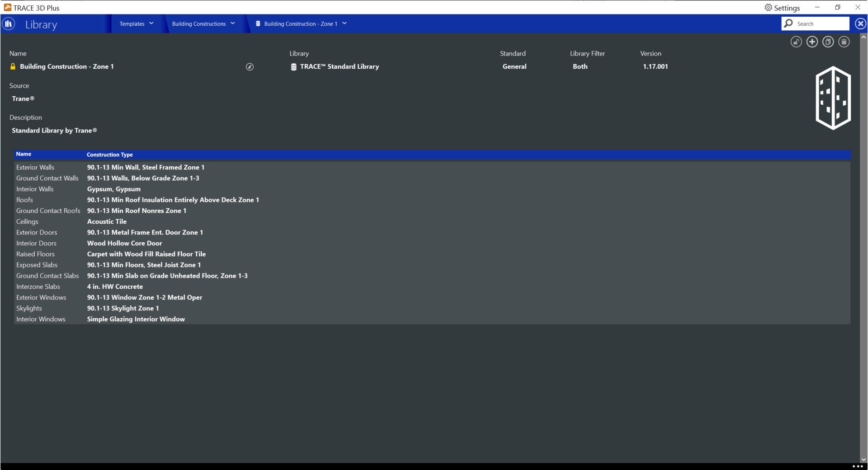
Task: Select the Skylights construction row
Action: [x=29, y=309]
